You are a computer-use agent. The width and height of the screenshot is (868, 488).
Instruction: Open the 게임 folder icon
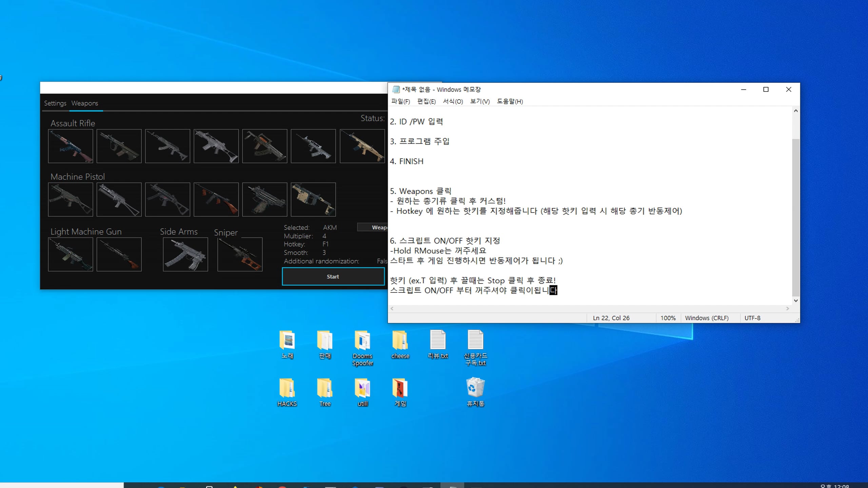pyautogui.click(x=400, y=392)
